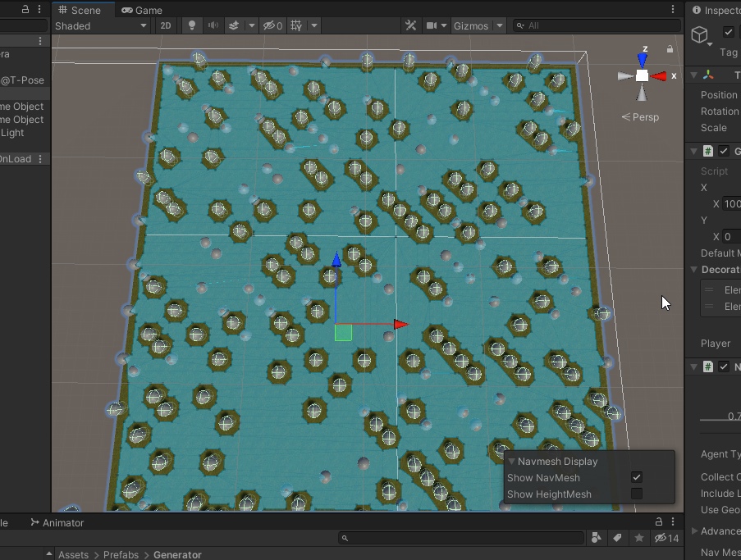Toggle scene audio speaker icon
Screen dimensions: 741x560
tap(213, 26)
